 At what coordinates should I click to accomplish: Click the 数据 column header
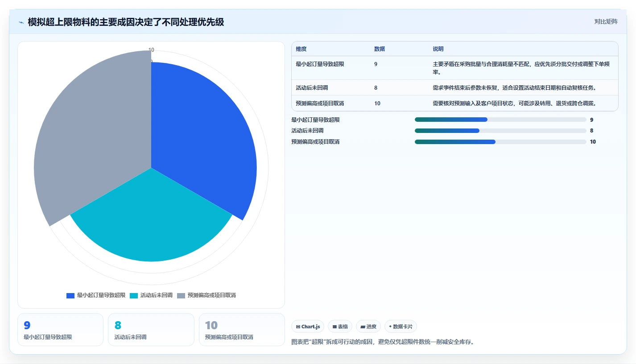[380, 49]
